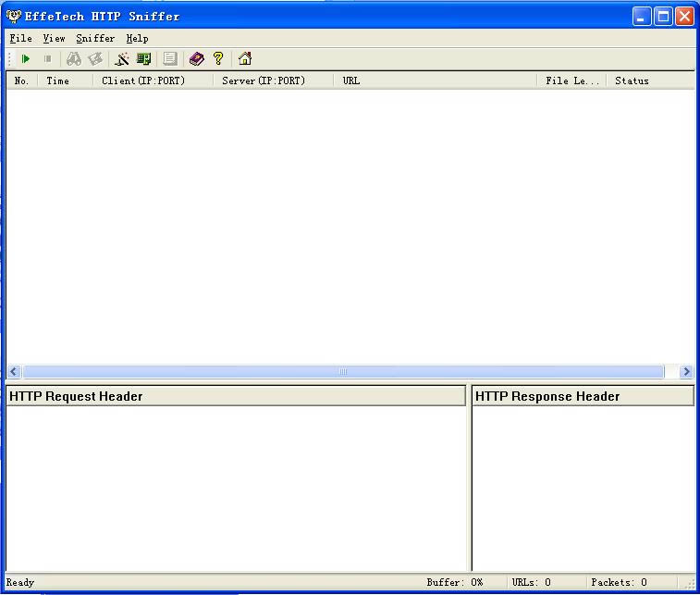Open the View menu
The image size is (700, 595).
tap(54, 39)
